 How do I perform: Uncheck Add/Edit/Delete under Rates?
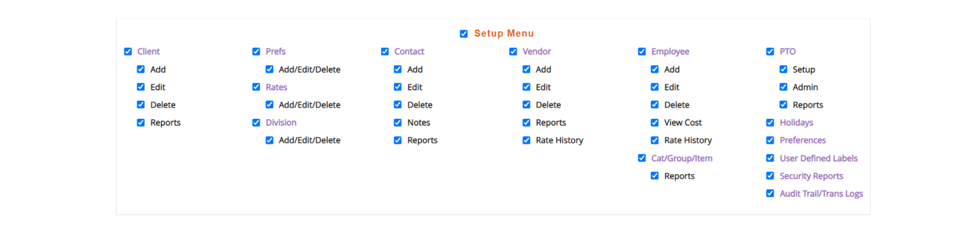[270, 105]
